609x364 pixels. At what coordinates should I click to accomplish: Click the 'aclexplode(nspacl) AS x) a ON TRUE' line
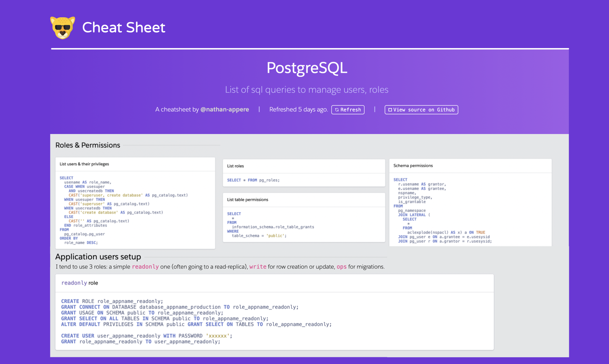[x=446, y=232]
